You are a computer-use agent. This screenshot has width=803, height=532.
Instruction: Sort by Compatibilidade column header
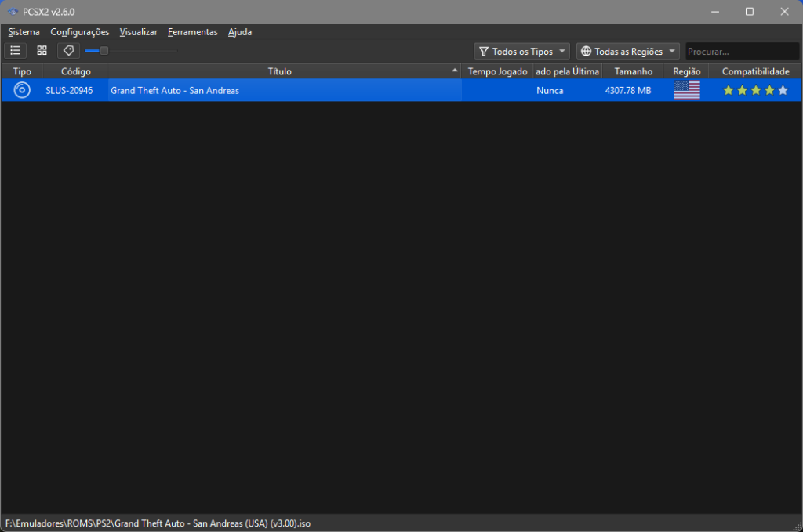point(755,71)
